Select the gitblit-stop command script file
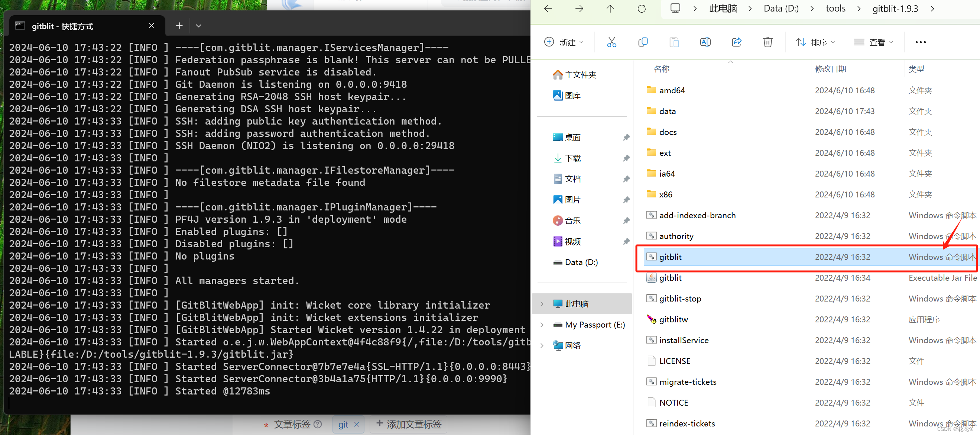The image size is (980, 435). (680, 299)
